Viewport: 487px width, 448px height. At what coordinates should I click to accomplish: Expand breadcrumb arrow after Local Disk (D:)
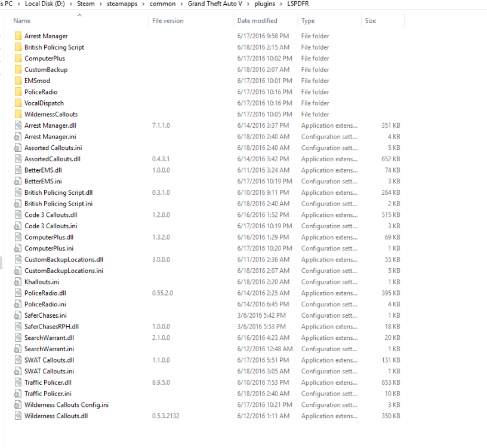(x=71, y=4)
